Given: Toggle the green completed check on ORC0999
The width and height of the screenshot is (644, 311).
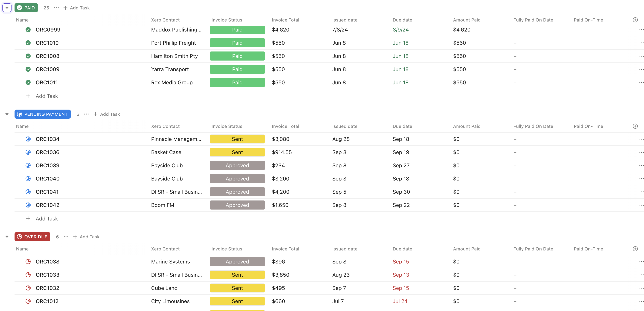Looking at the screenshot, I should tap(28, 30).
